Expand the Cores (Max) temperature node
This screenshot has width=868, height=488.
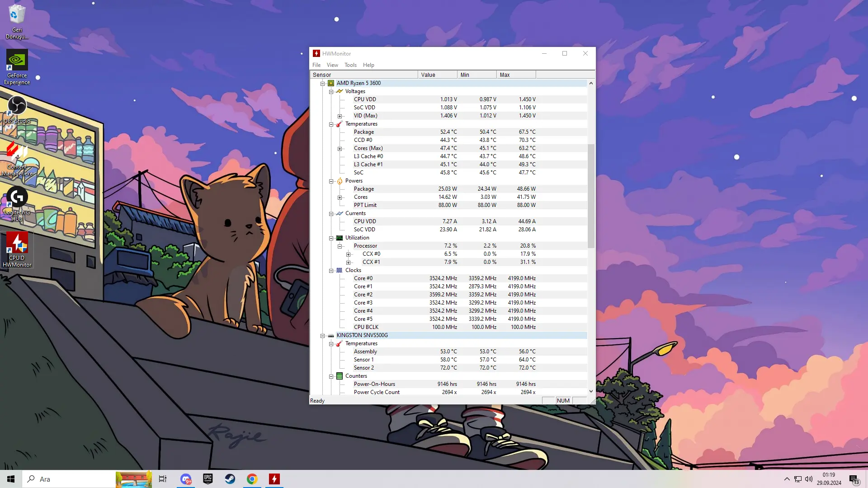pyautogui.click(x=340, y=149)
